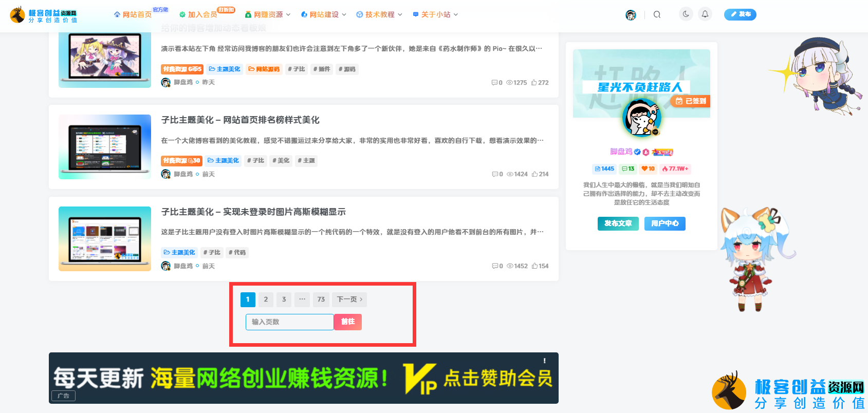Screen dimensions: 868x413
Task: Click the site logo in the header
Action: point(43,15)
